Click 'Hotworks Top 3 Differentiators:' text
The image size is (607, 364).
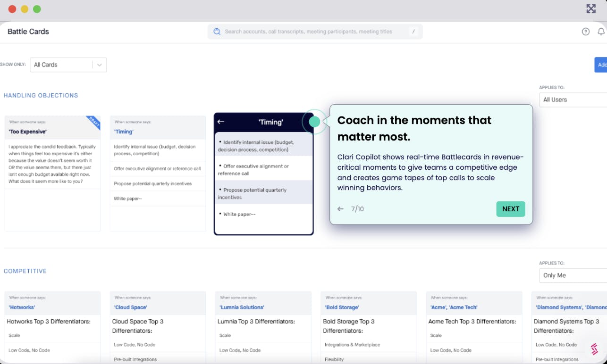point(49,322)
